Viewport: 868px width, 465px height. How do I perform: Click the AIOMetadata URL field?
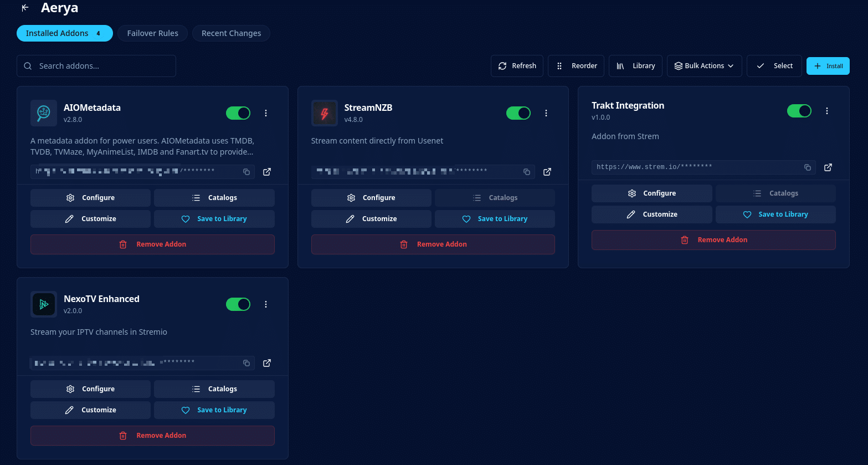click(x=143, y=172)
